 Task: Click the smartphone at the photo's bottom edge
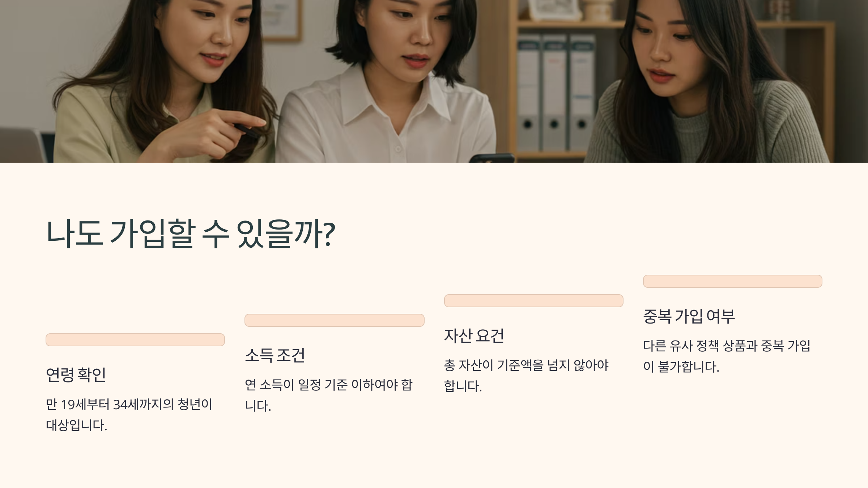click(x=492, y=158)
